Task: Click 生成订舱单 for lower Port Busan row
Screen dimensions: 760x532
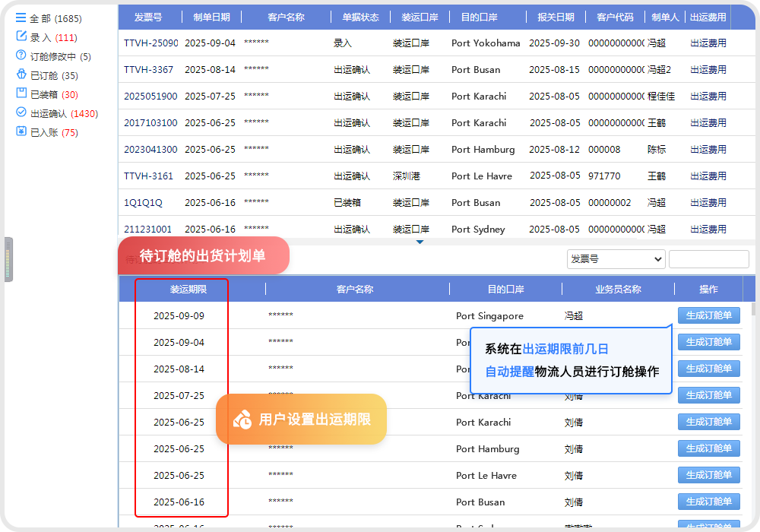Action: (708, 502)
